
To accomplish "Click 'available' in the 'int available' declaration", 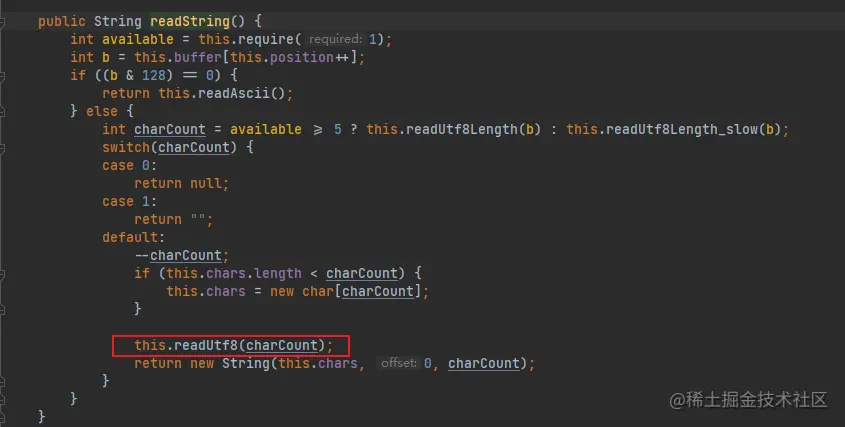I will pyautogui.click(x=138, y=39).
